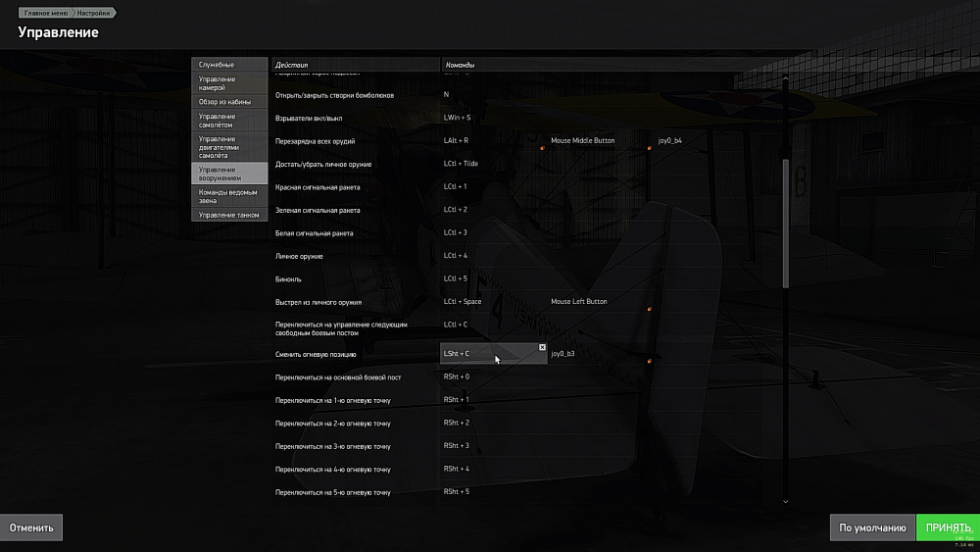Switch to the Управление самолётом category
Image resolution: width=980 pixels, height=552 pixels.
(229, 120)
